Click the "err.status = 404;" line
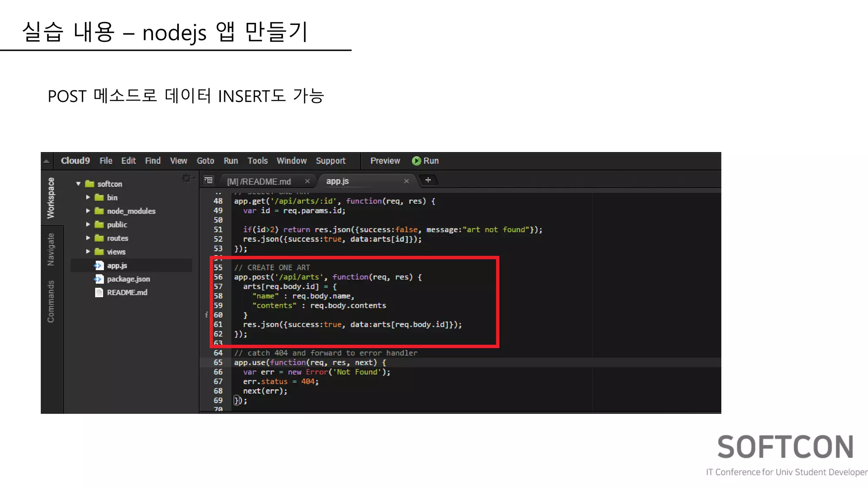This screenshot has height=488, width=868. tap(281, 382)
